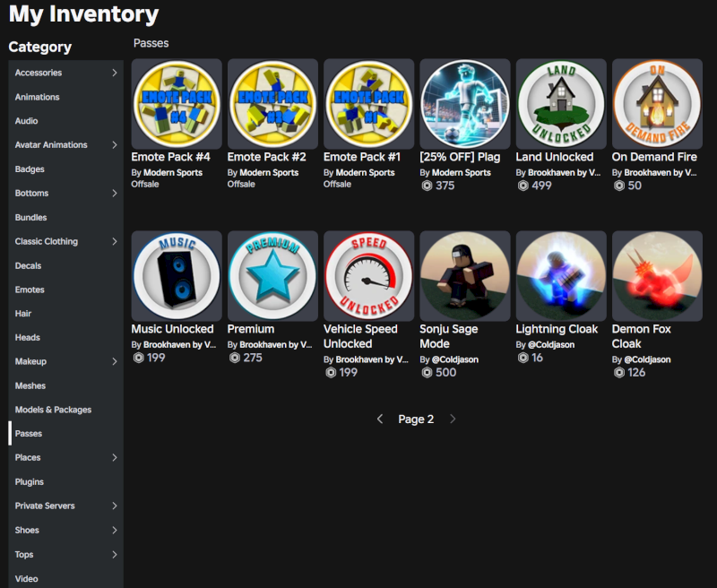
Task: Visit Brookhaven creator under On Demand Fire
Action: 661,172
